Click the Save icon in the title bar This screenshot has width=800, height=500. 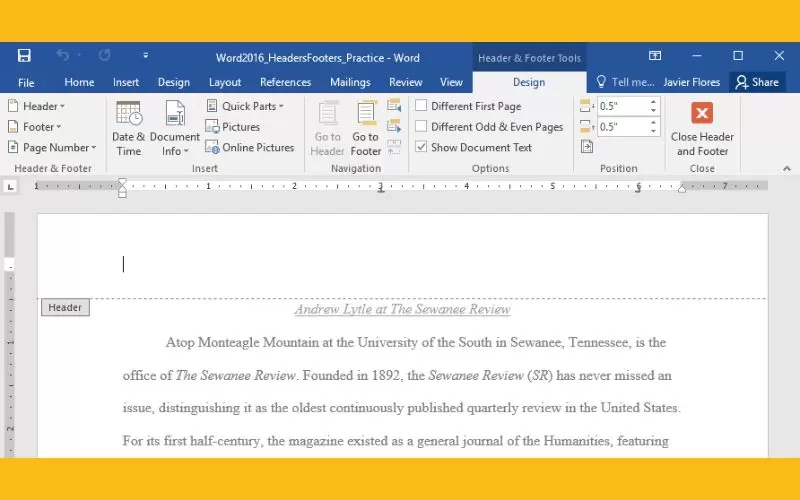click(x=24, y=55)
